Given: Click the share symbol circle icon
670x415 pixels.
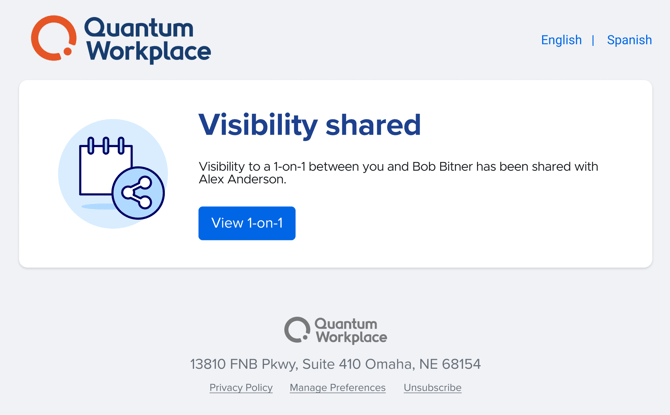Looking at the screenshot, I should [x=138, y=193].
